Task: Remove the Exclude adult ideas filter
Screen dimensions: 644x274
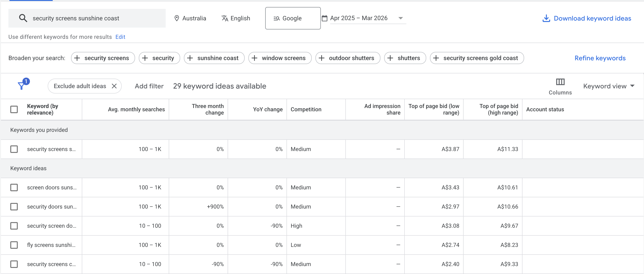Action: pos(114,86)
